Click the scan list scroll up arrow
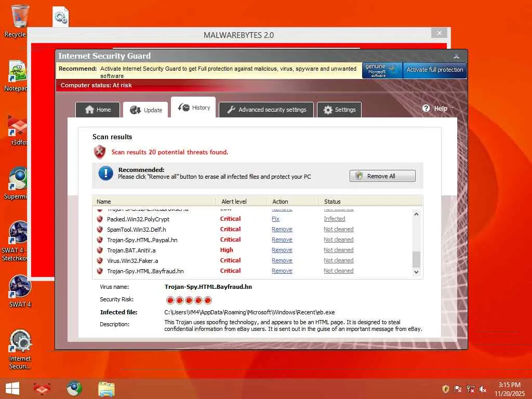 [416, 215]
